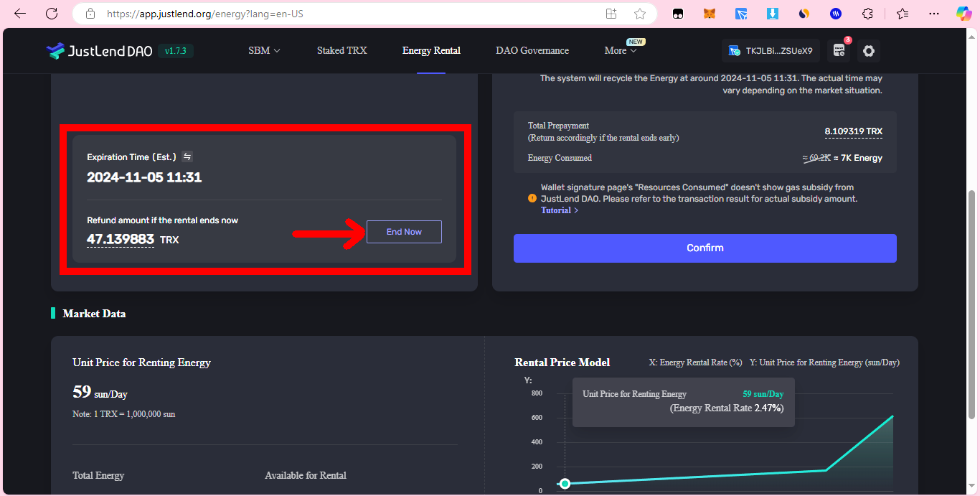The image size is (980, 496).
Task: Click the Market Data heading
Action: click(94, 314)
